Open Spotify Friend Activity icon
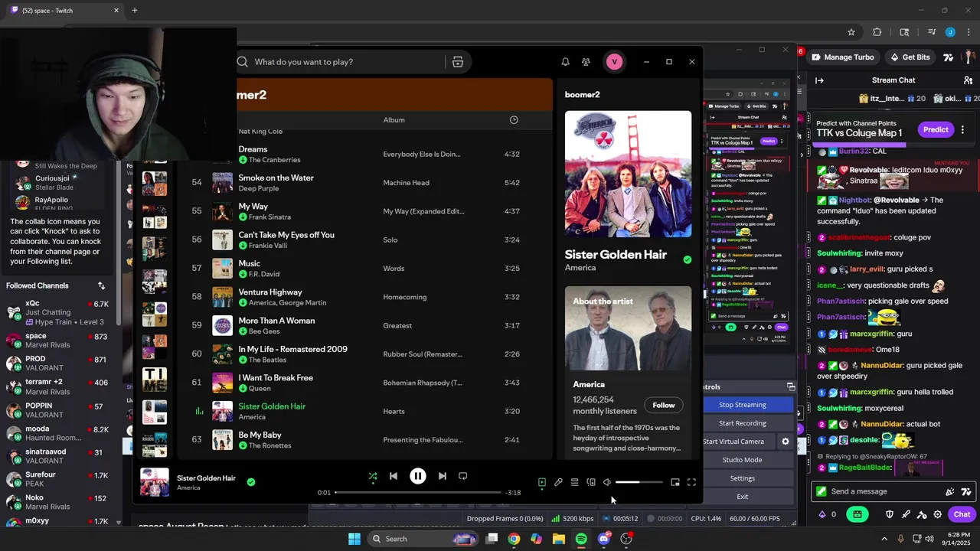Image resolution: width=980 pixels, height=551 pixels. tap(586, 62)
